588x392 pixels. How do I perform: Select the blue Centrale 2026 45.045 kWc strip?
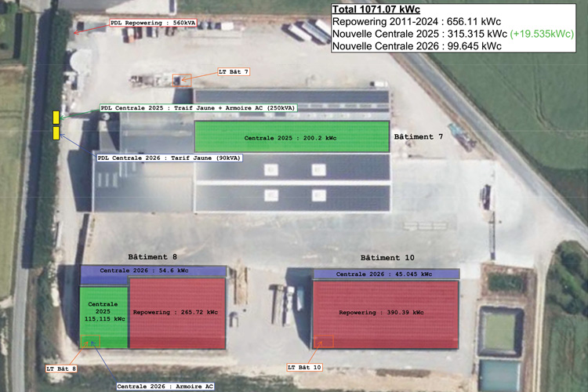384,274
